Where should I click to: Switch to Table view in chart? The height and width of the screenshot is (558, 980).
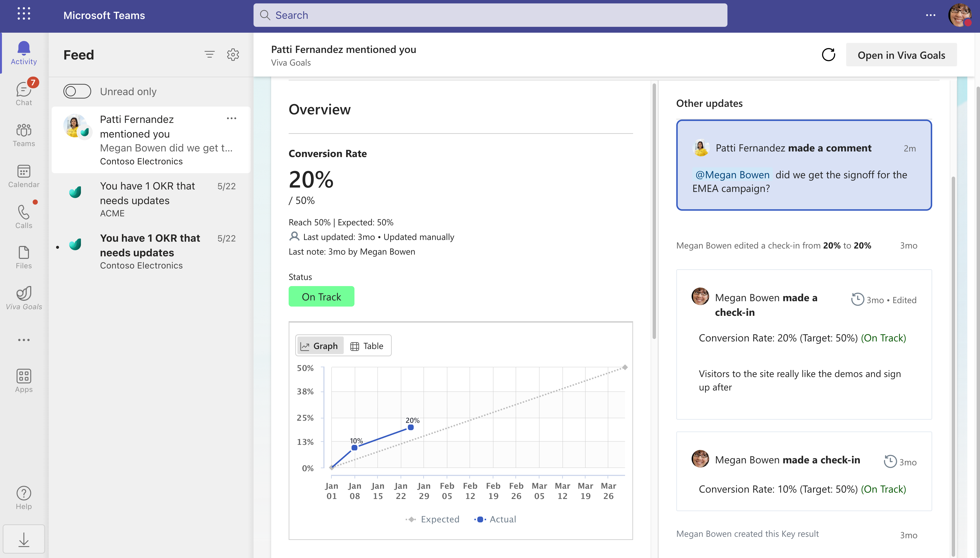tap(368, 345)
